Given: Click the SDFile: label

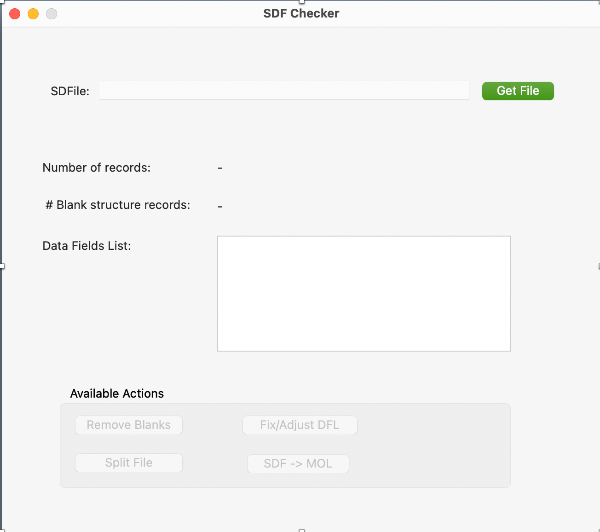Looking at the screenshot, I should 70,91.
